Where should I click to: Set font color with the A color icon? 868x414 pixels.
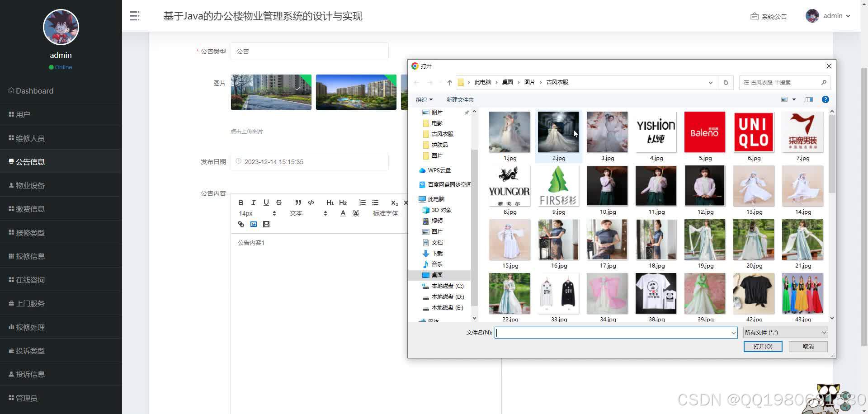[x=343, y=213]
